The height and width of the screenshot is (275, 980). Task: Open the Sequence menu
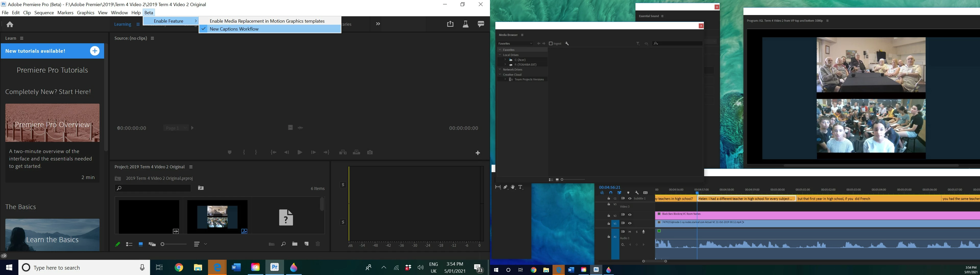pos(44,12)
